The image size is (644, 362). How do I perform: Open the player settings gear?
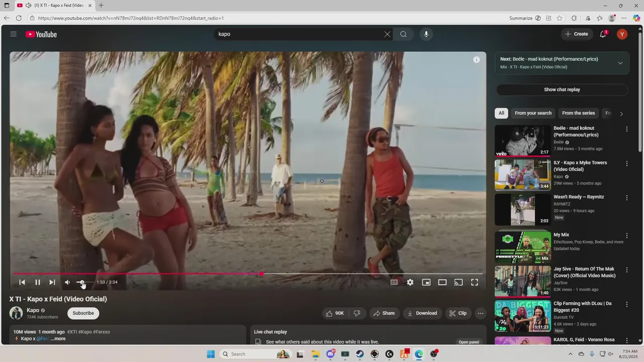pyautogui.click(x=411, y=282)
